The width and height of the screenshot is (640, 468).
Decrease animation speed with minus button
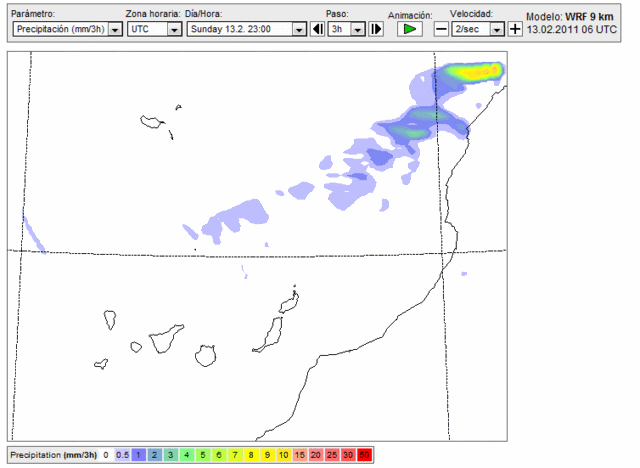441,29
